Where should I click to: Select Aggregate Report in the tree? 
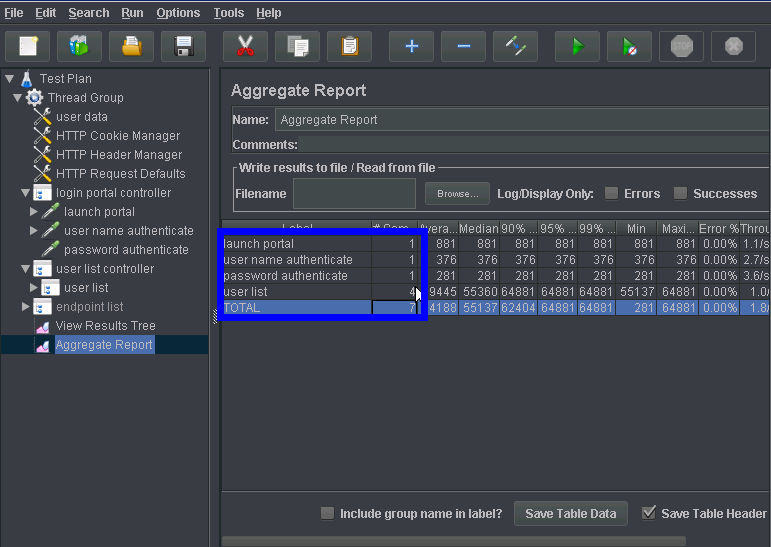point(104,345)
